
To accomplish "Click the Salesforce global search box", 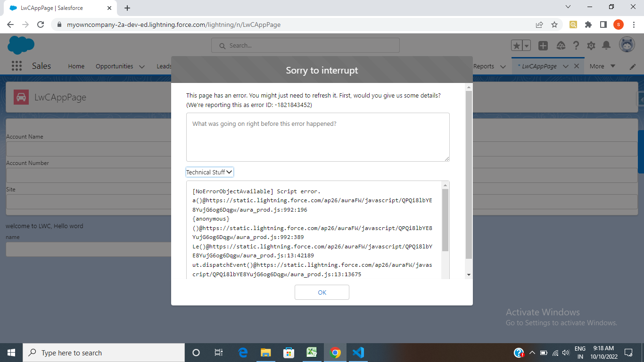I will tap(305, 45).
